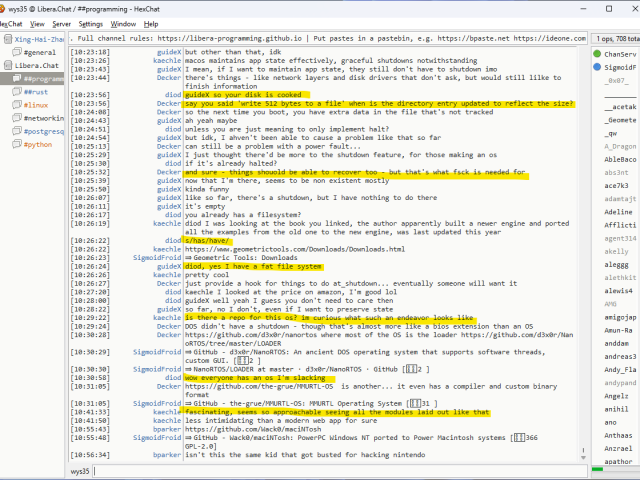Open the HexChat menu
Image resolution: width=640 pixels, height=480 pixels.
[10, 23]
